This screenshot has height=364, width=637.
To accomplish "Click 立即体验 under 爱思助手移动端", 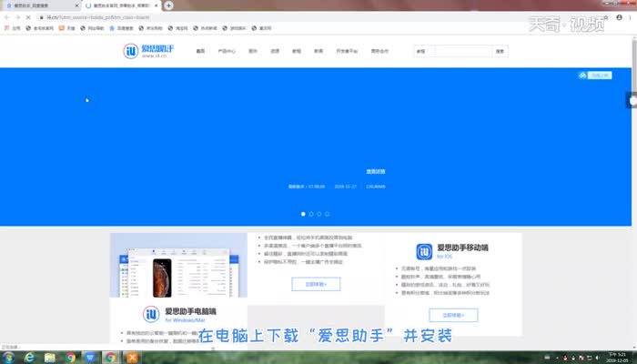I will pos(453,315).
